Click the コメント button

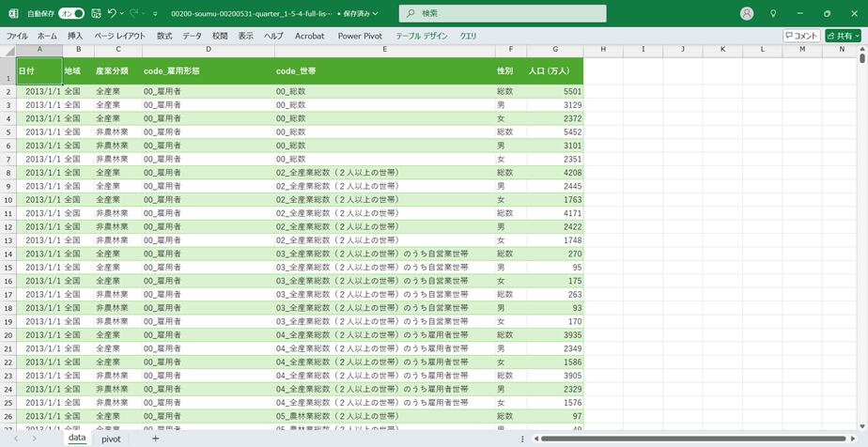[x=801, y=36]
